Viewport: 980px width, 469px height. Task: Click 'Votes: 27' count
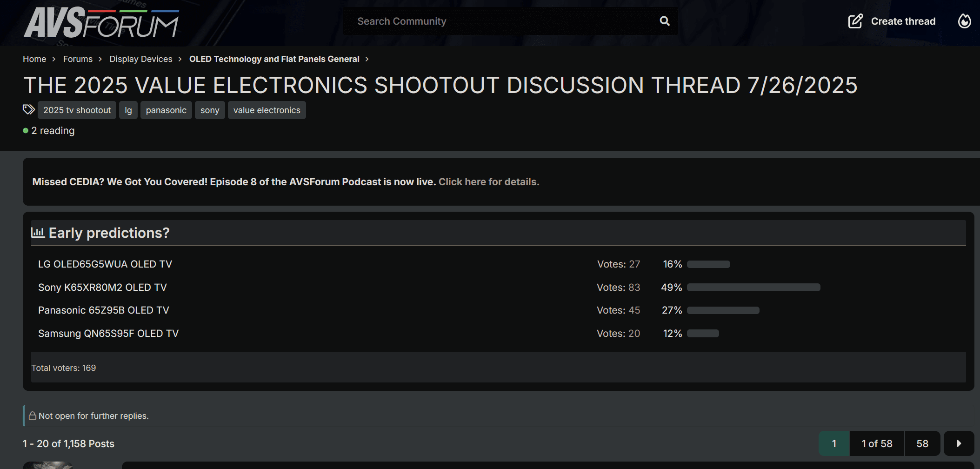click(619, 264)
